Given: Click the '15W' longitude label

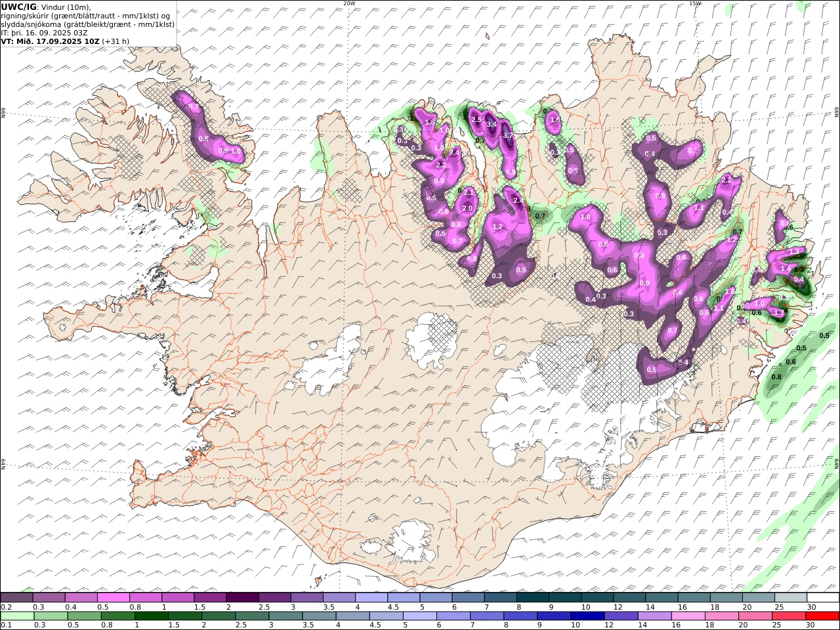Looking at the screenshot, I should pyautogui.click(x=694, y=3).
